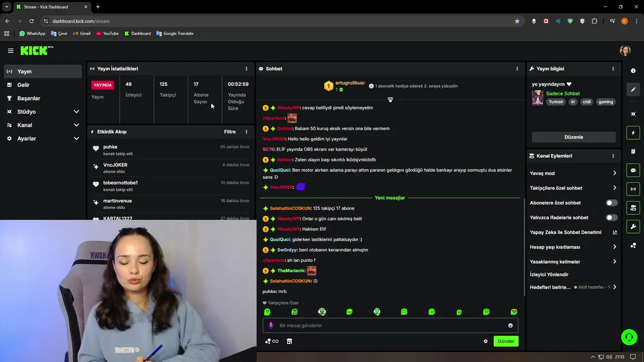Open the emoji picker in the message box
The image size is (644, 362).
510,325
